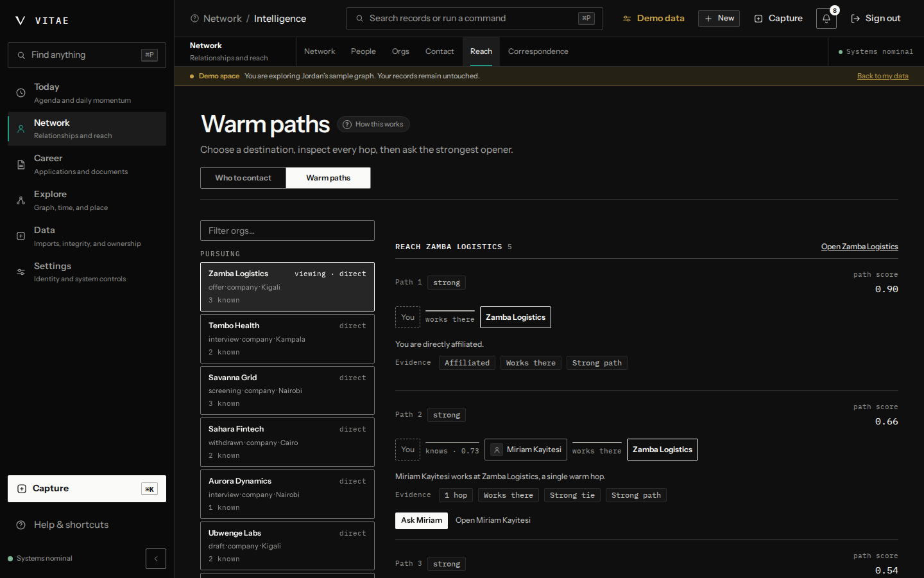Open the Correspondence tab

[x=538, y=51]
